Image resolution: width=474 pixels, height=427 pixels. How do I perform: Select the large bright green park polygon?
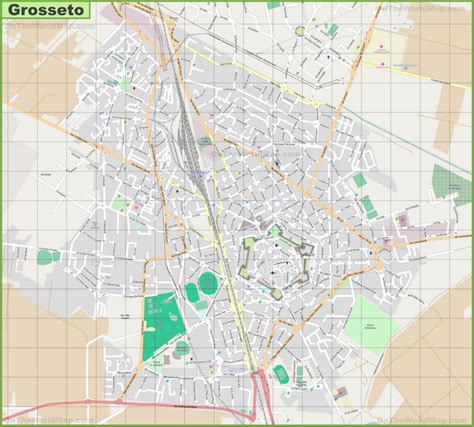[x=162, y=326]
